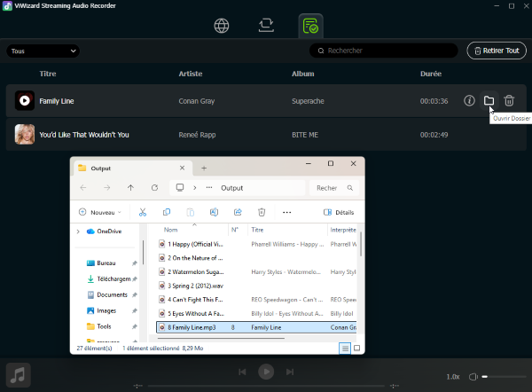Switch Explorer to large thumbnails view

pos(356,349)
